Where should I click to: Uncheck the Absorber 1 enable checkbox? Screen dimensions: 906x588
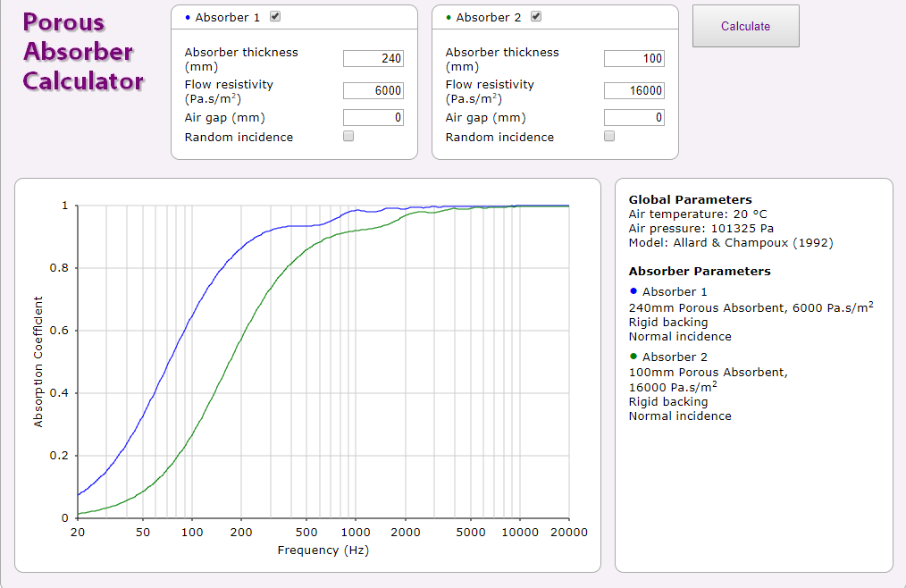pos(275,17)
